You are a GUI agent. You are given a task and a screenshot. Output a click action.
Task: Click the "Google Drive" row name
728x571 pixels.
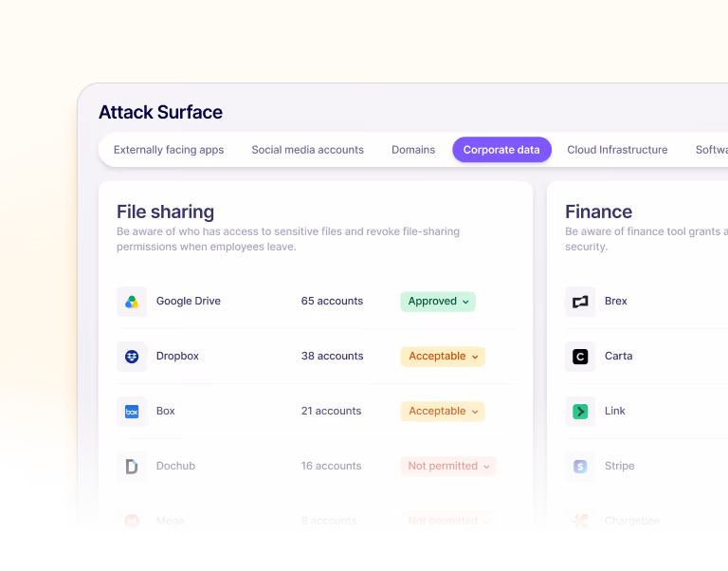(188, 301)
